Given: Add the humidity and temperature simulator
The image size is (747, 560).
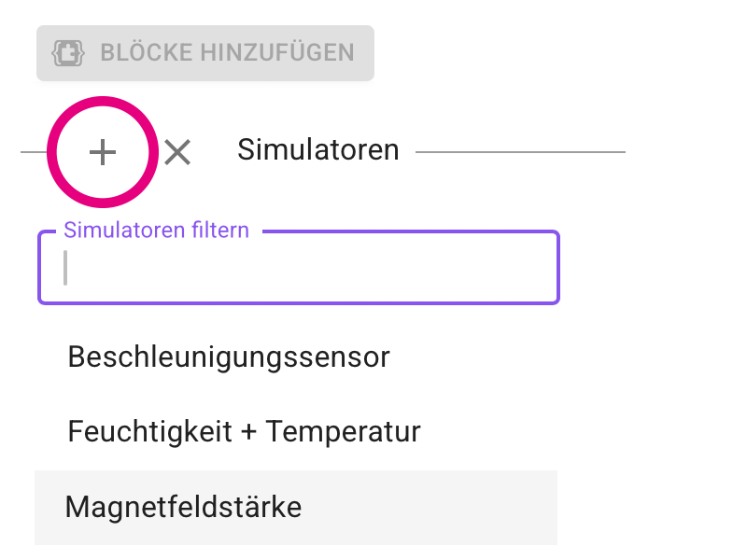Looking at the screenshot, I should point(245,431).
